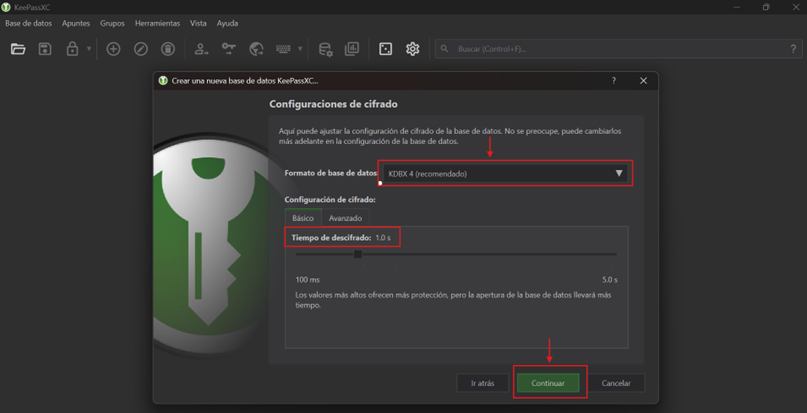
Task: Click the 'Tiempo de descifrado:' label
Action: click(331, 238)
